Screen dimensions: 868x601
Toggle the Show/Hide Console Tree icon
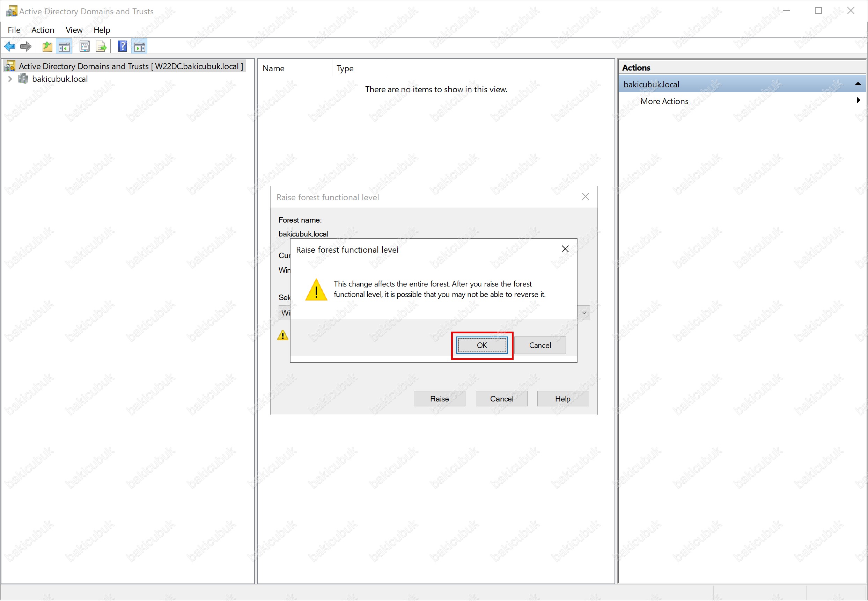click(64, 47)
